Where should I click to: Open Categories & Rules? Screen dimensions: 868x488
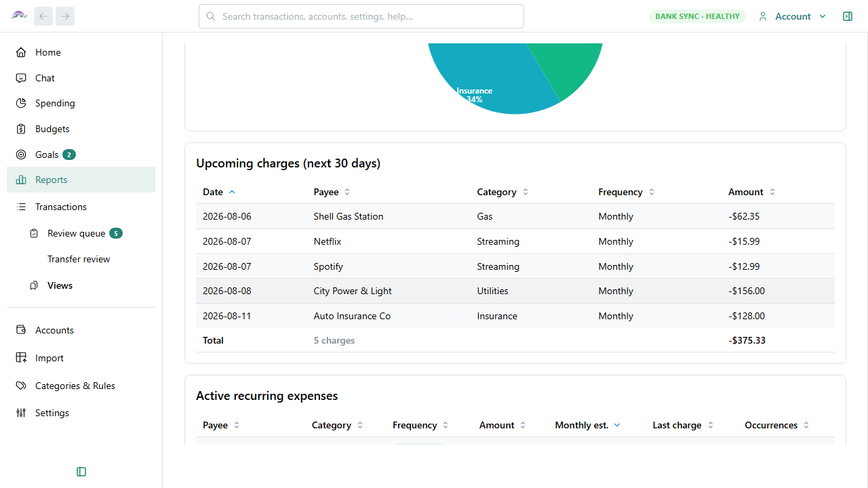click(81, 386)
